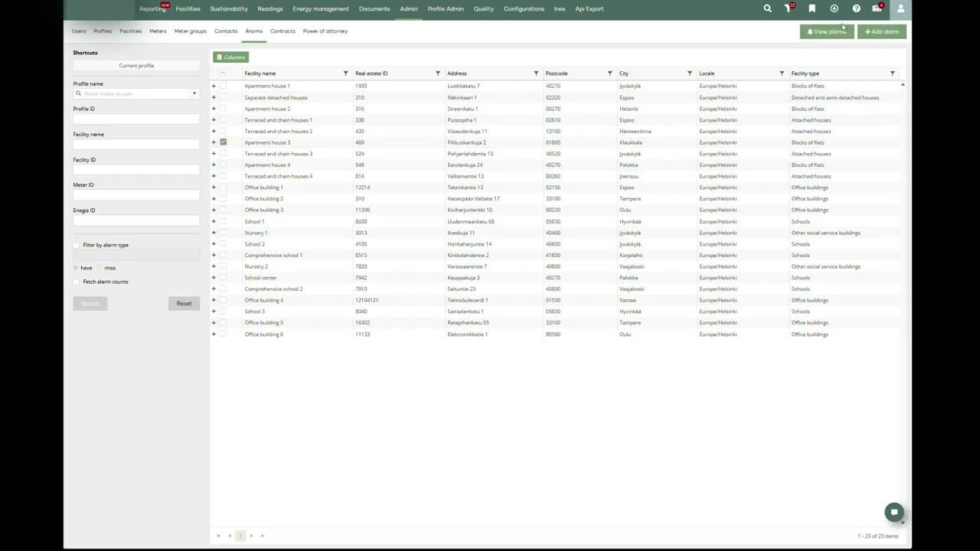Click the Current profile shortcut
The width and height of the screenshot is (980, 551).
click(x=136, y=66)
